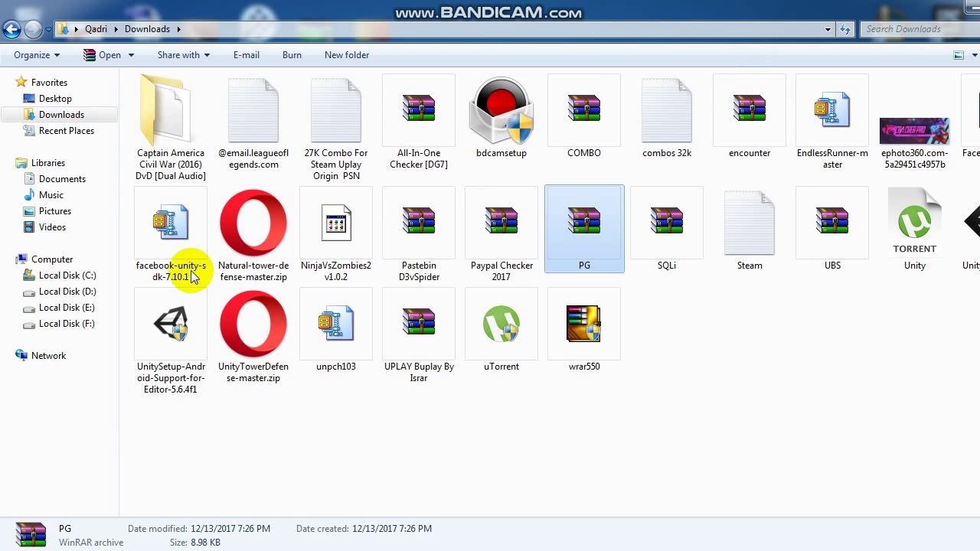Image resolution: width=980 pixels, height=551 pixels.
Task: Select the Paypal Checker 2017 archive
Action: point(501,235)
